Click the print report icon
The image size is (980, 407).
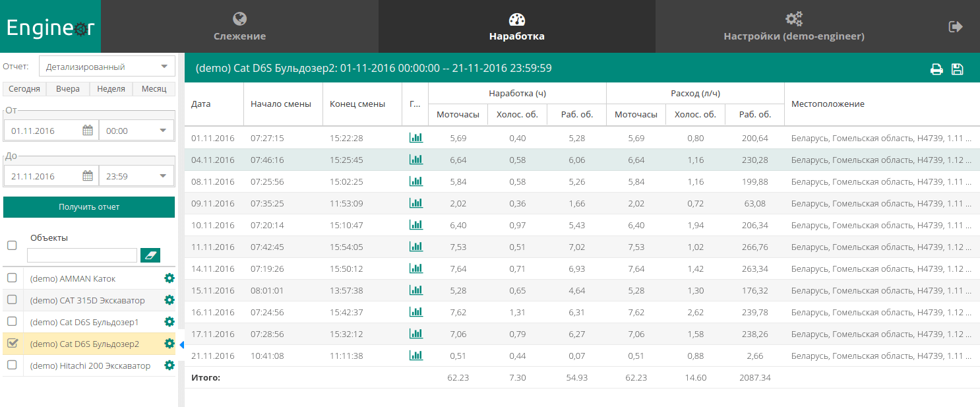pyautogui.click(x=936, y=69)
